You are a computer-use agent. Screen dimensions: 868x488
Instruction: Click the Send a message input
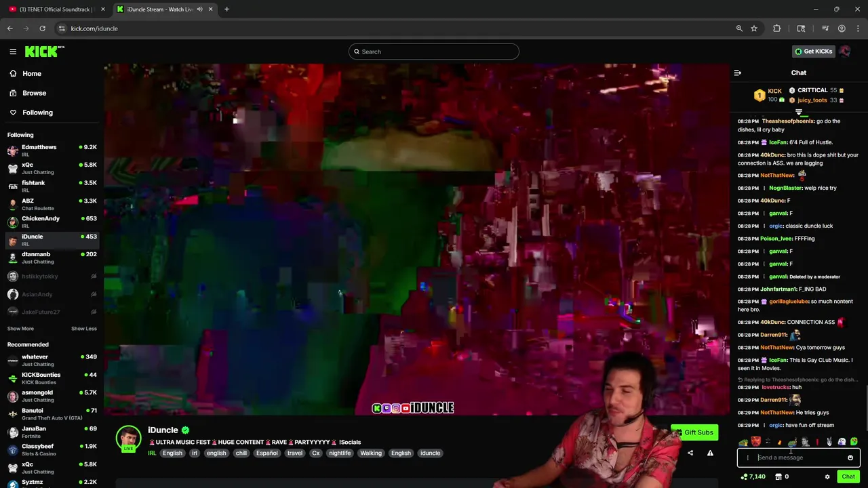799,457
